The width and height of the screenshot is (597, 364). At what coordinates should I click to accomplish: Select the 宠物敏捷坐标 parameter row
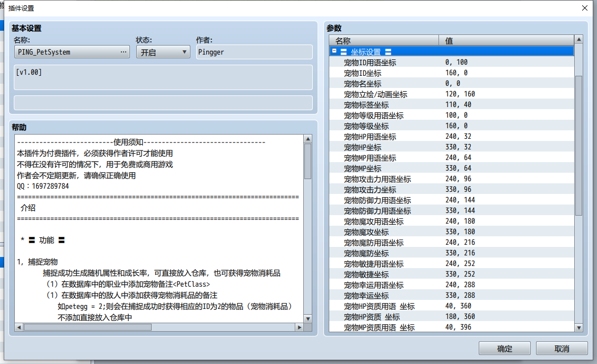coord(452,274)
